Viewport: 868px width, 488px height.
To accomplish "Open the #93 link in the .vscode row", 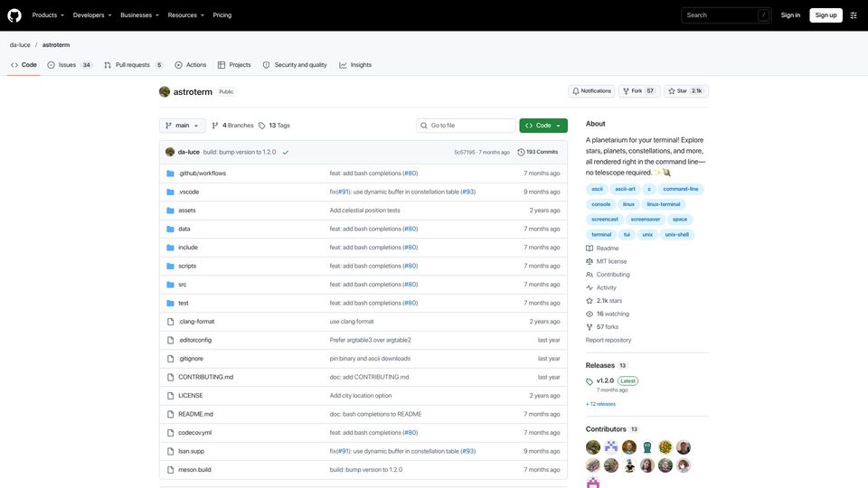I will 467,192.
